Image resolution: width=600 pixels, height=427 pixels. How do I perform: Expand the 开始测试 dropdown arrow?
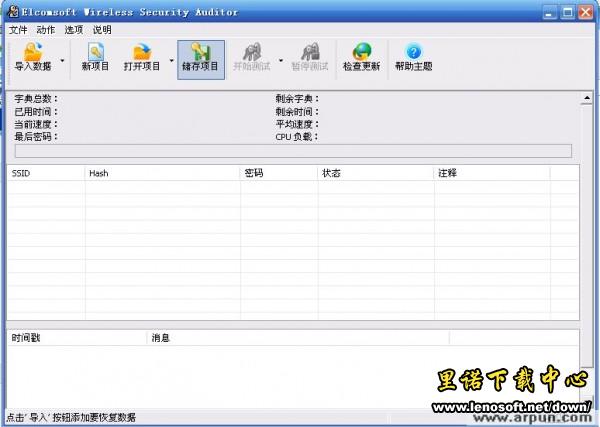[281, 60]
